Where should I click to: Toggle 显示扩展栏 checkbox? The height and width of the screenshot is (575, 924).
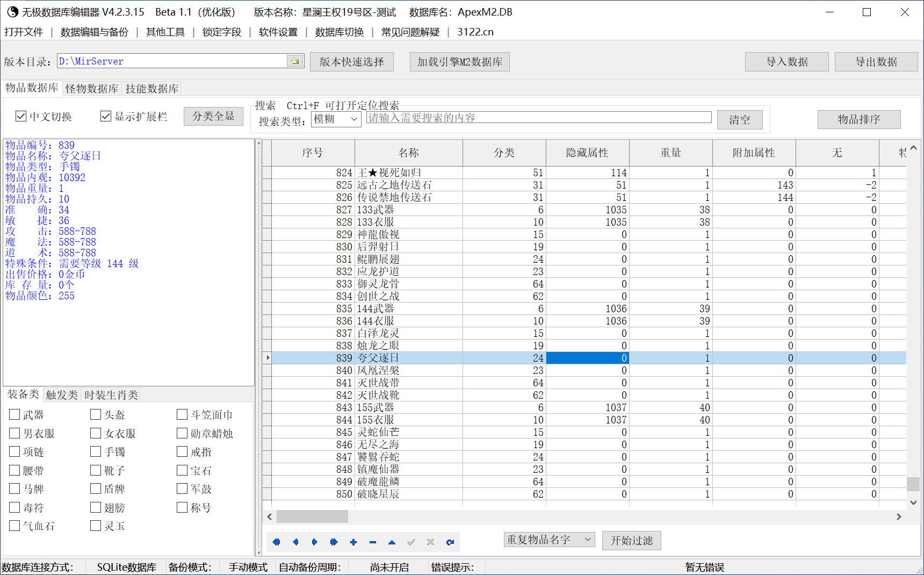[106, 116]
